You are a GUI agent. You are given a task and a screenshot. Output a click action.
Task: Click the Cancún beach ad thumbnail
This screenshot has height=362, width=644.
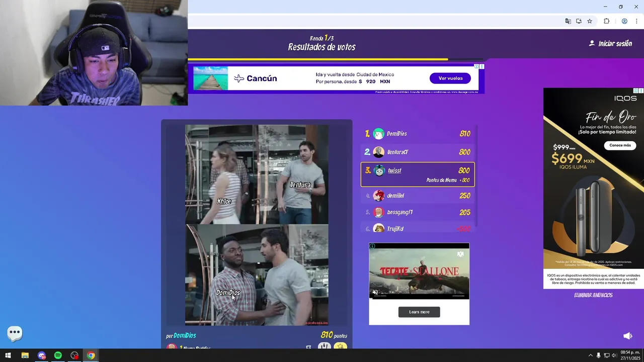210,78
